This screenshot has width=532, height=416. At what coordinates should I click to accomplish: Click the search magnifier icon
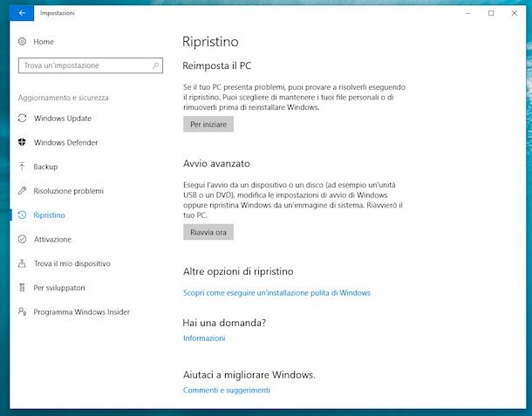coord(155,65)
